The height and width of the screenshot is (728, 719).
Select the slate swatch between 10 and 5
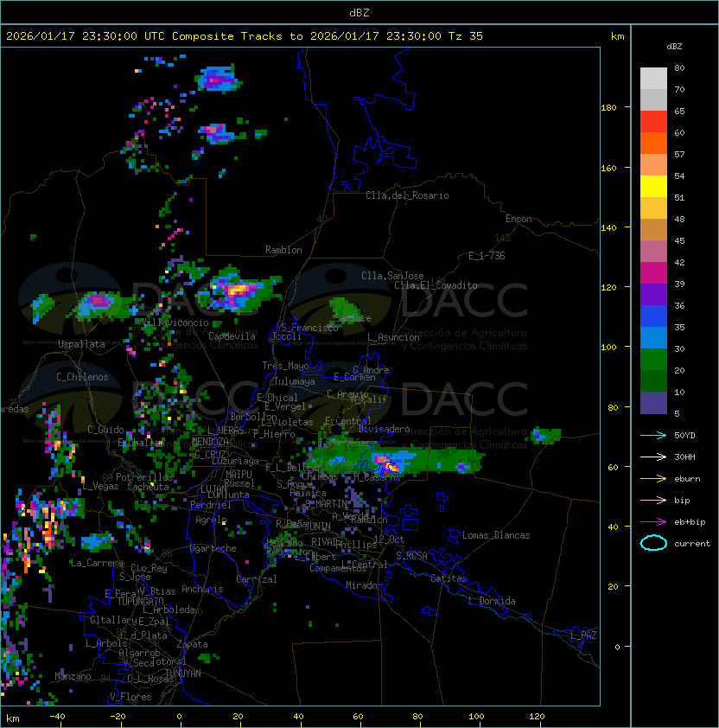click(x=653, y=403)
